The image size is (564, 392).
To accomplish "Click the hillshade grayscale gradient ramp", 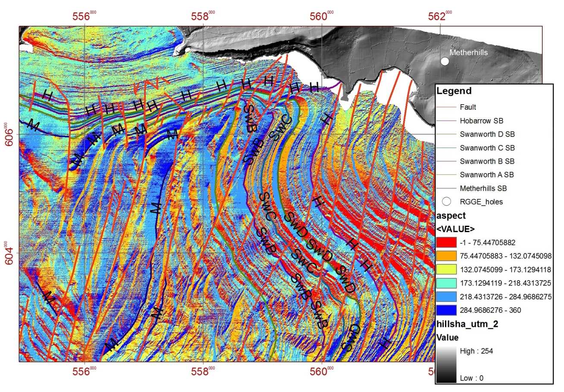I will (447, 364).
